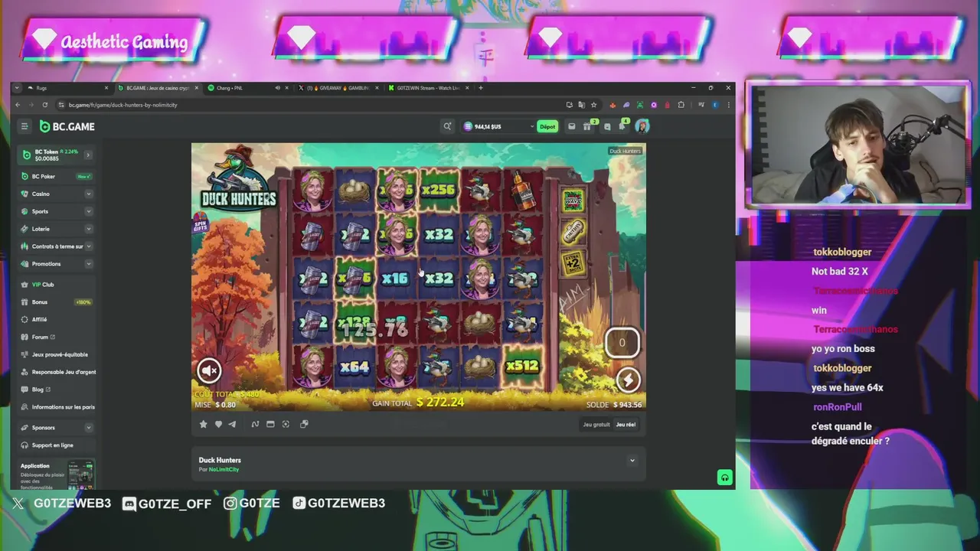Screen dimensions: 980x551
Task: Expand the Promotions sidebar section
Action: [89, 264]
